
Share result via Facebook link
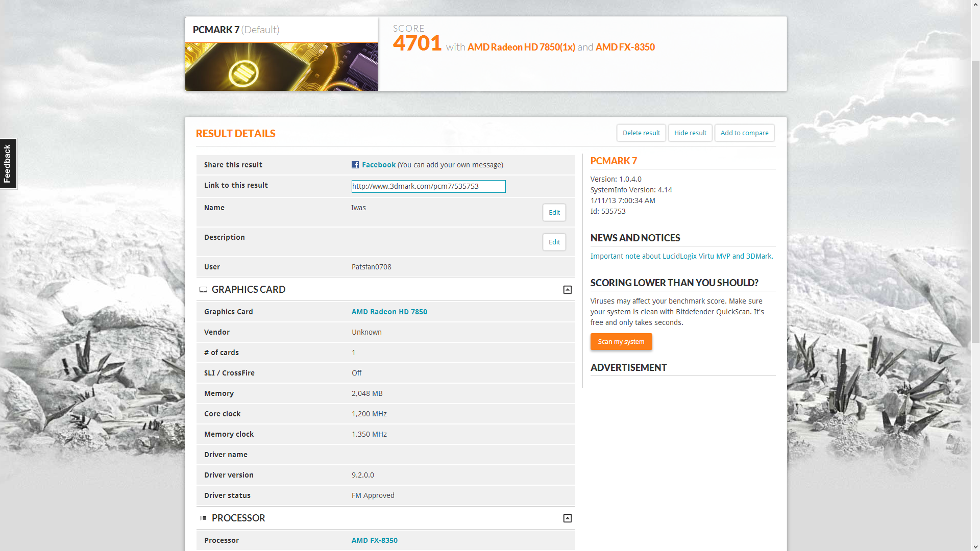(379, 165)
